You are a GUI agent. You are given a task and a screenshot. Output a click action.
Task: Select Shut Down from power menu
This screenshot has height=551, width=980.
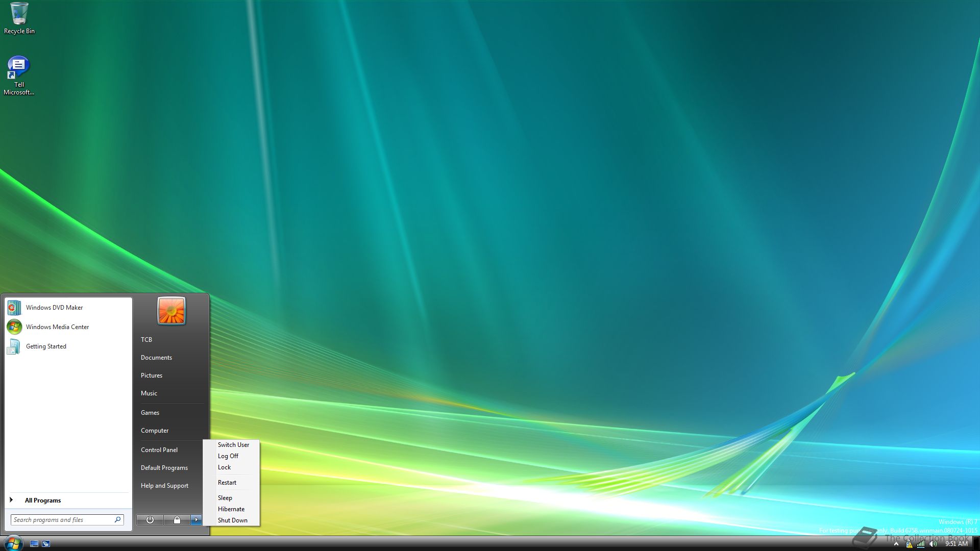pyautogui.click(x=232, y=520)
